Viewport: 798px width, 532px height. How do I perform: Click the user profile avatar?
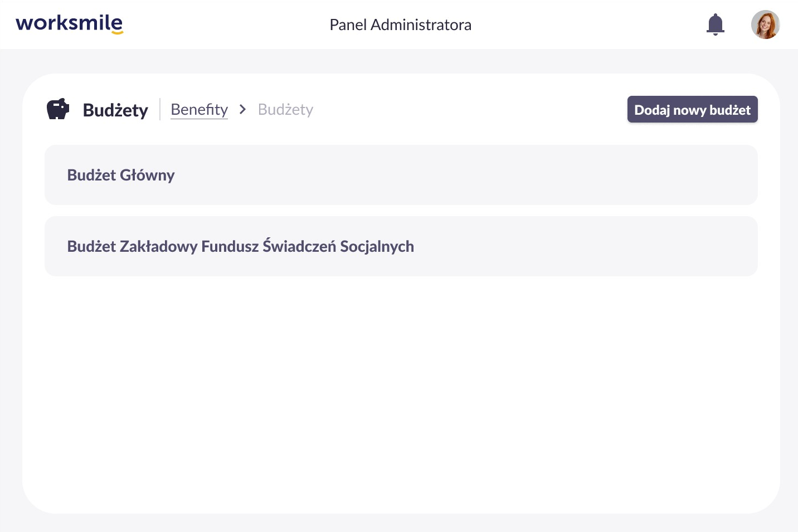[x=765, y=25]
